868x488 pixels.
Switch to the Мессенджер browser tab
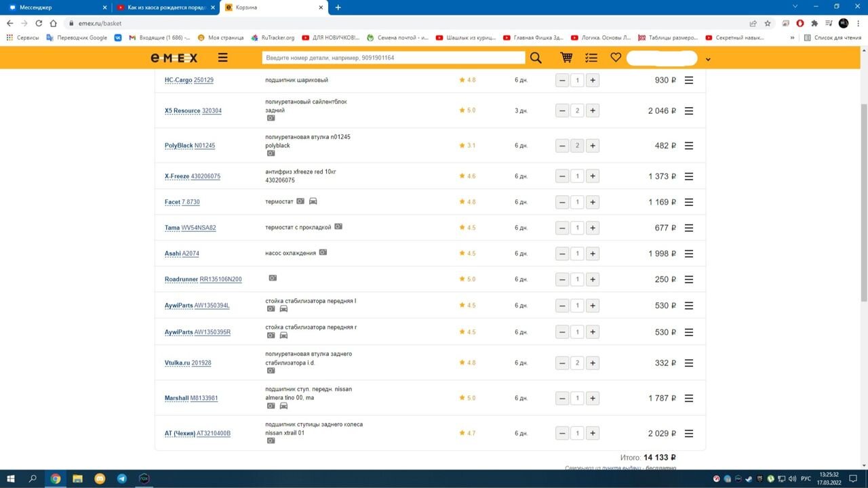coord(56,7)
